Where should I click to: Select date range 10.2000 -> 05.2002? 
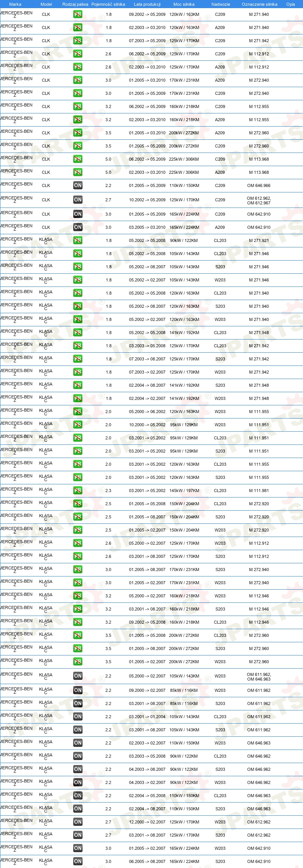tap(147, 425)
